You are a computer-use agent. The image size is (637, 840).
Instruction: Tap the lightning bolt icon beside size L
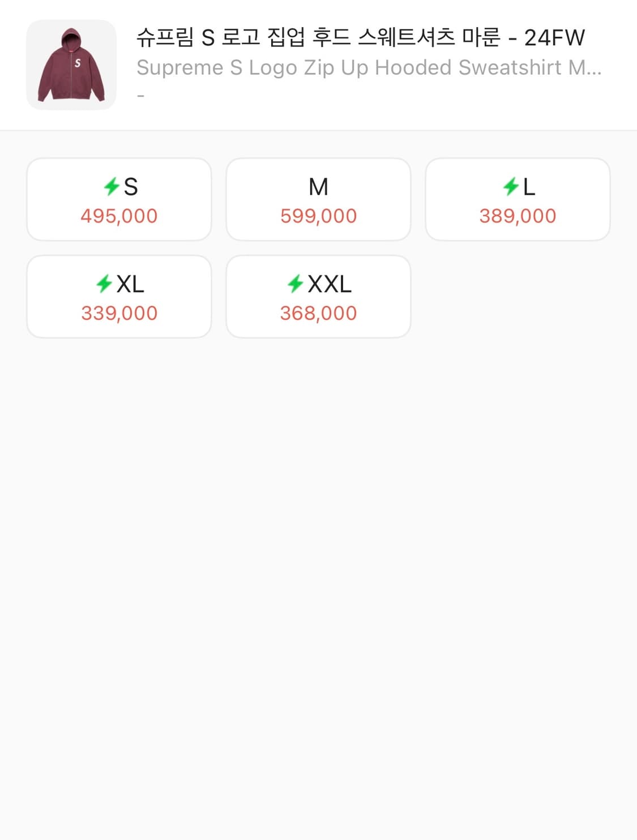[511, 186]
